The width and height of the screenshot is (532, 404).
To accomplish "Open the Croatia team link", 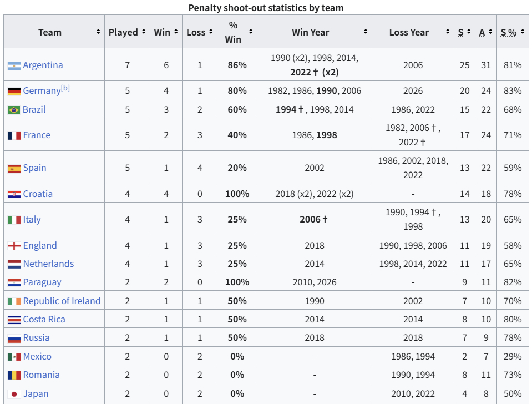I will 38,194.
